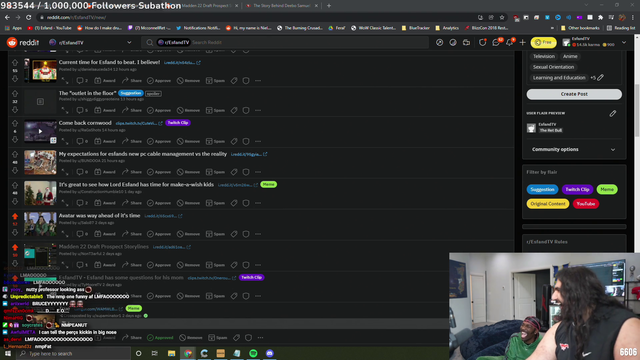
Task: Edit user flair pencil icon
Action: [x=613, y=113]
